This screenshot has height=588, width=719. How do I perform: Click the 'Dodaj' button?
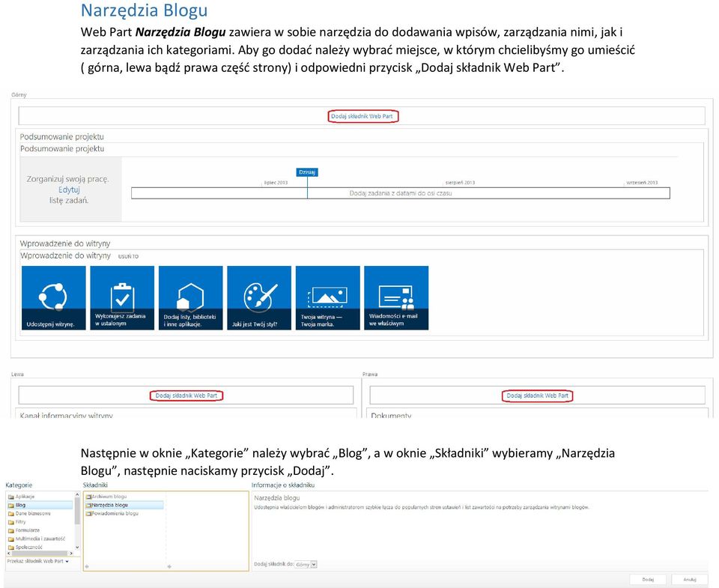648,580
